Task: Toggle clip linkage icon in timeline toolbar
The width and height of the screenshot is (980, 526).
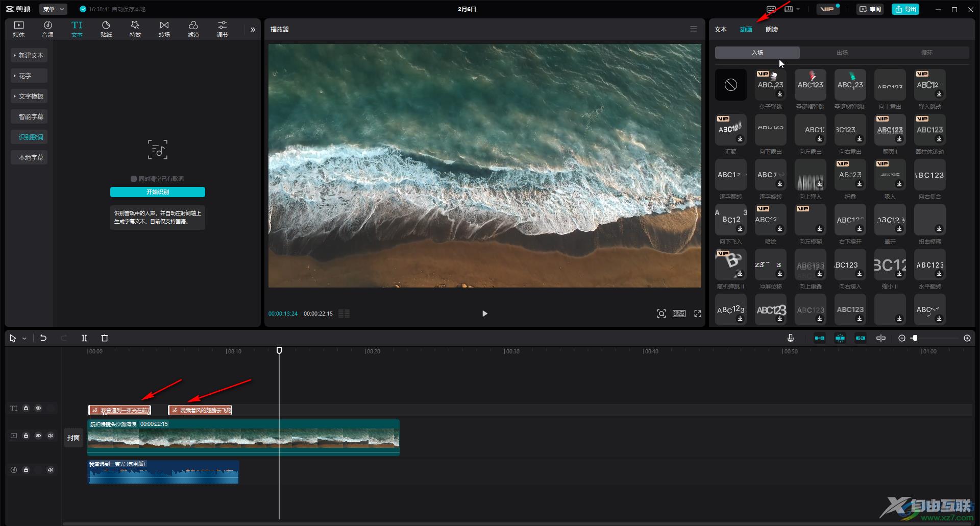Action: 861,338
